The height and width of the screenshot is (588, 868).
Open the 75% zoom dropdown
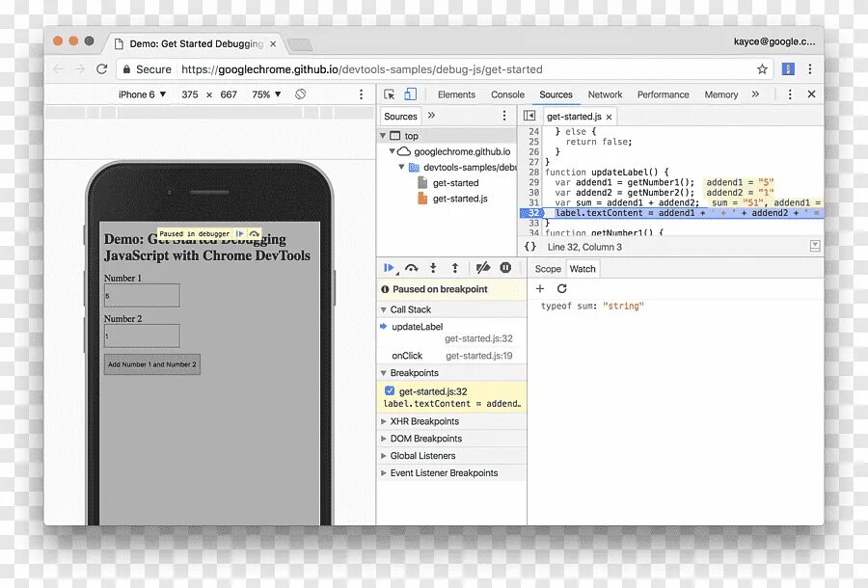coord(266,94)
